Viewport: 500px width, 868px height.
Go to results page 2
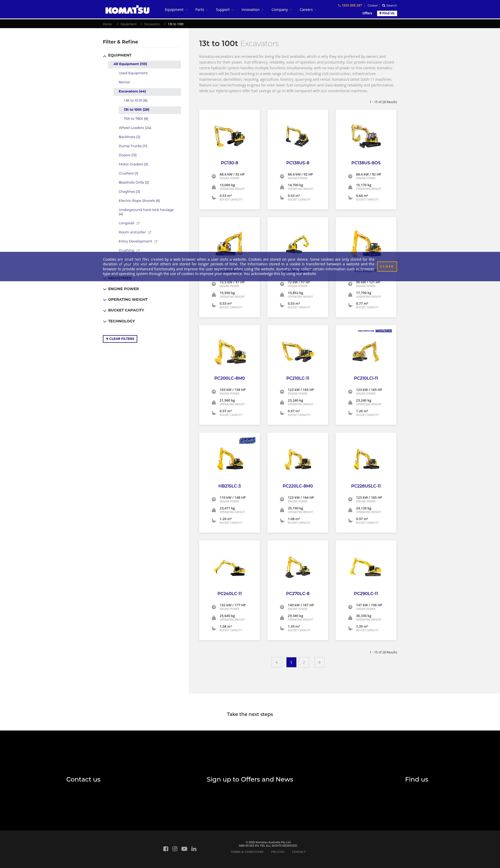pyautogui.click(x=304, y=662)
